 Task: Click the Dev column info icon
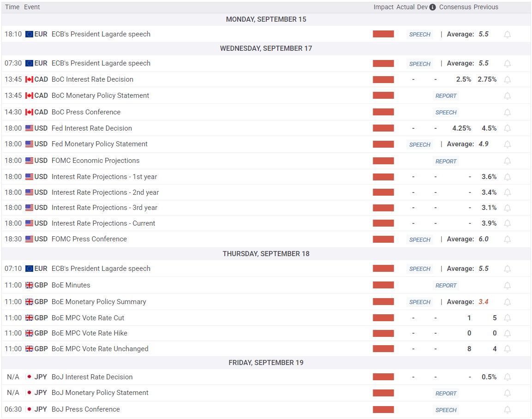point(433,7)
